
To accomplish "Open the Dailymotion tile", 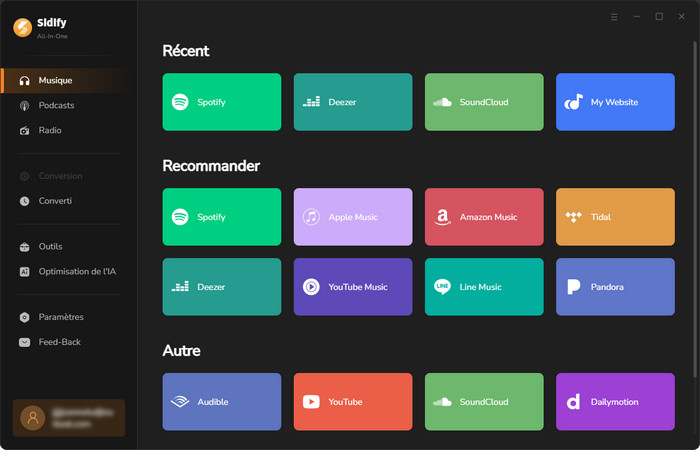I will (614, 402).
